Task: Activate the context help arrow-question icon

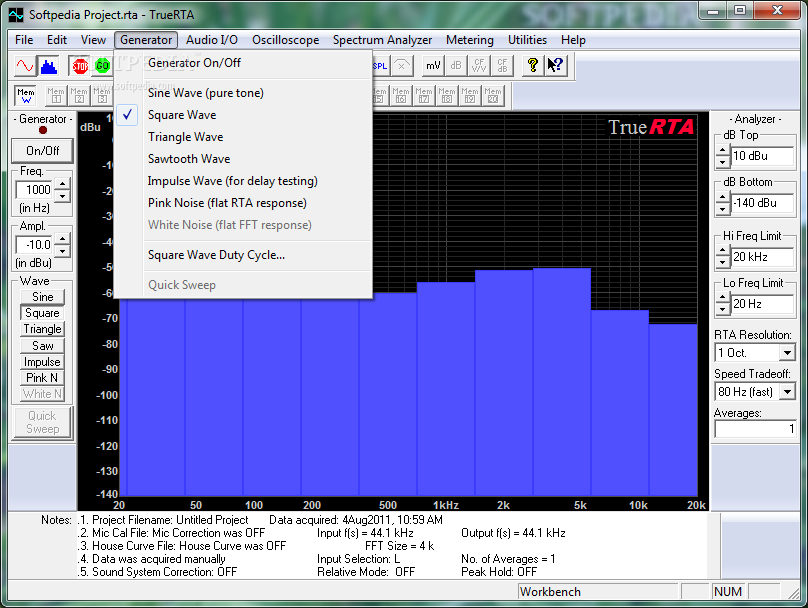Action: (x=556, y=66)
